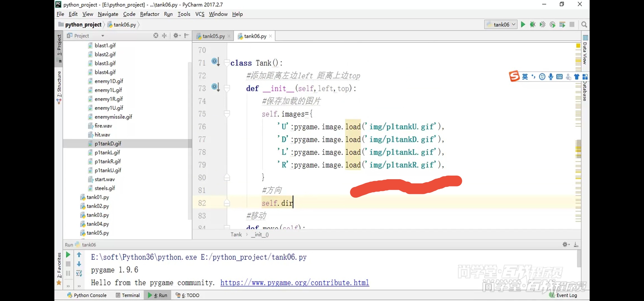The height and width of the screenshot is (301, 644).
Task: Select p1tankU.gif in project tree
Action: (108, 170)
